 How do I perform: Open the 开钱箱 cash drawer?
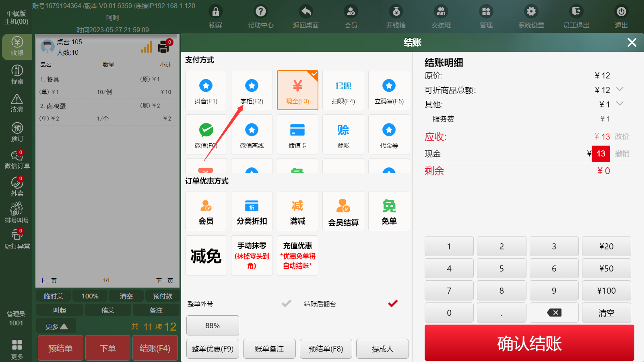[x=396, y=17]
